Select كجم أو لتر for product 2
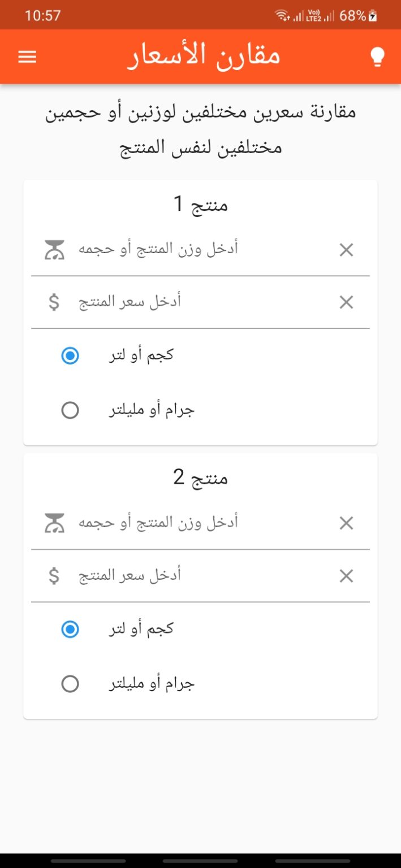 click(70, 630)
